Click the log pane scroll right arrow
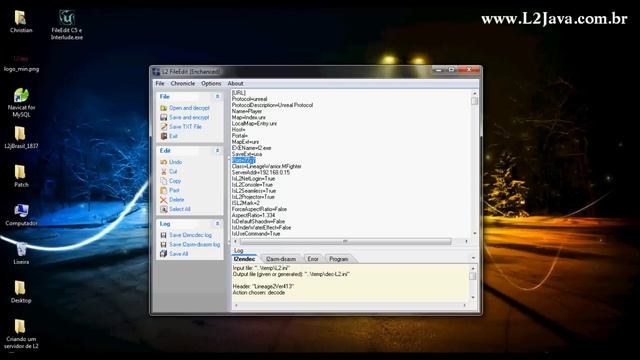640x360 pixels. click(464, 305)
